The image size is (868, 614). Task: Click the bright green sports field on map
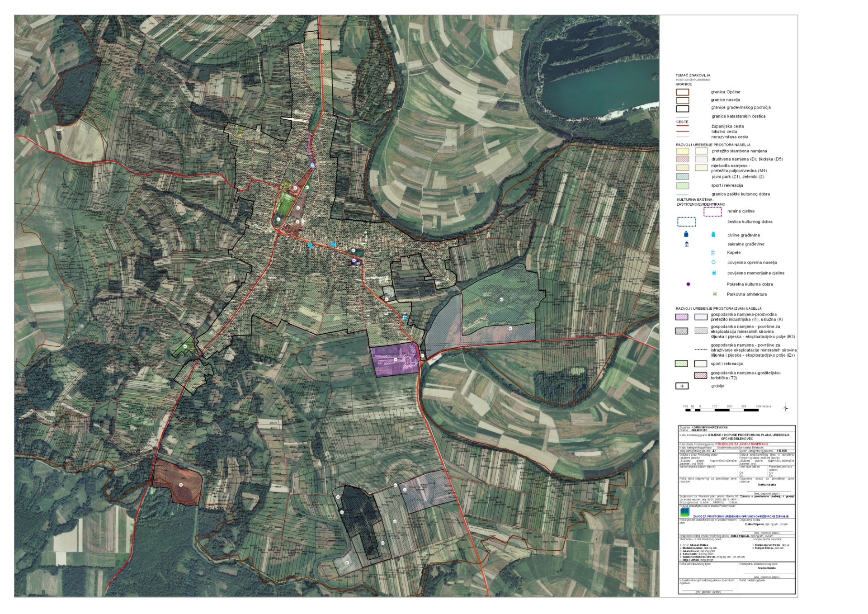point(284,204)
